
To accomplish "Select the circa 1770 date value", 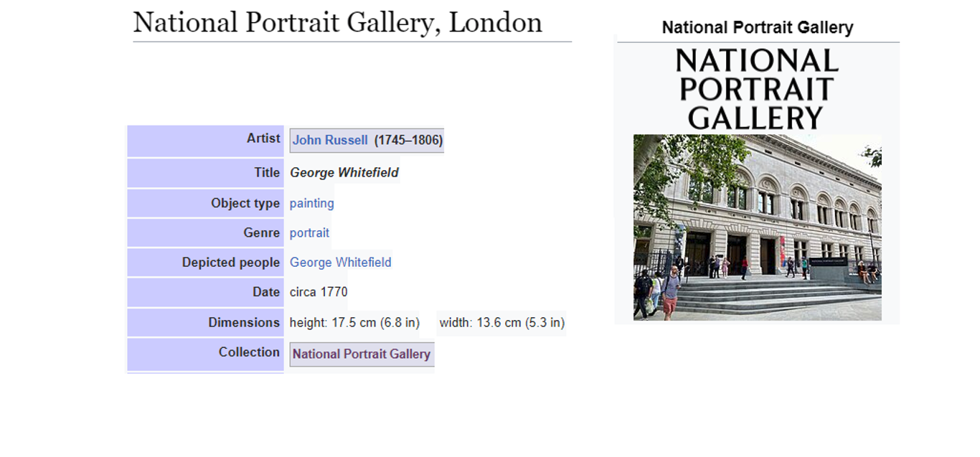I will [x=319, y=292].
